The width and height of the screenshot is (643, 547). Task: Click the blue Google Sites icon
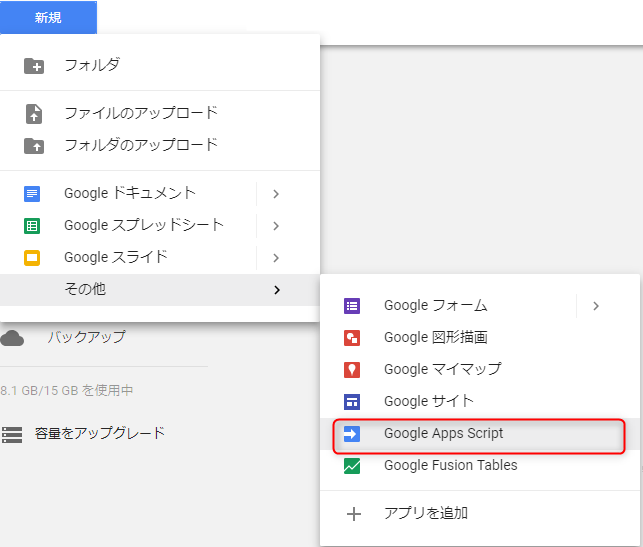(x=352, y=402)
